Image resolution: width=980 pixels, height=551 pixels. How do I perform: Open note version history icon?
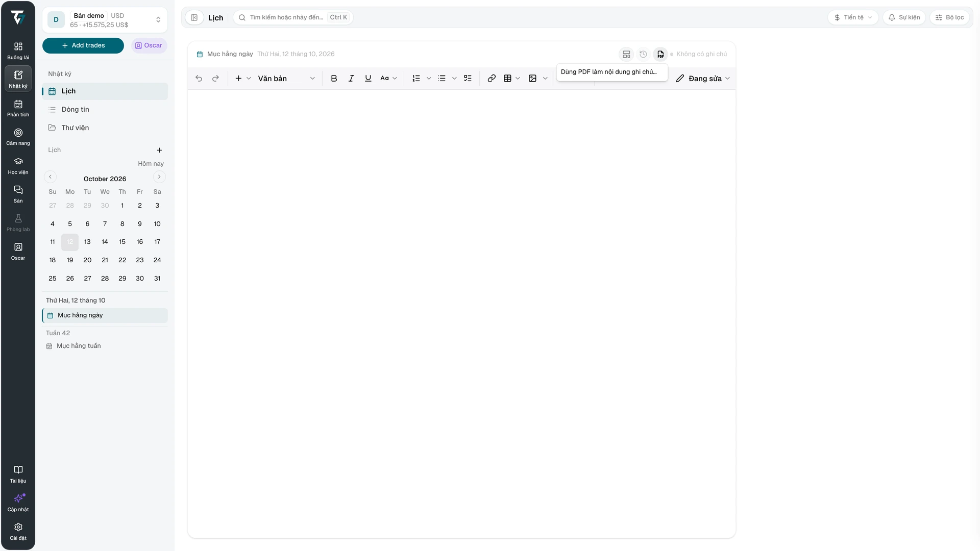(643, 54)
